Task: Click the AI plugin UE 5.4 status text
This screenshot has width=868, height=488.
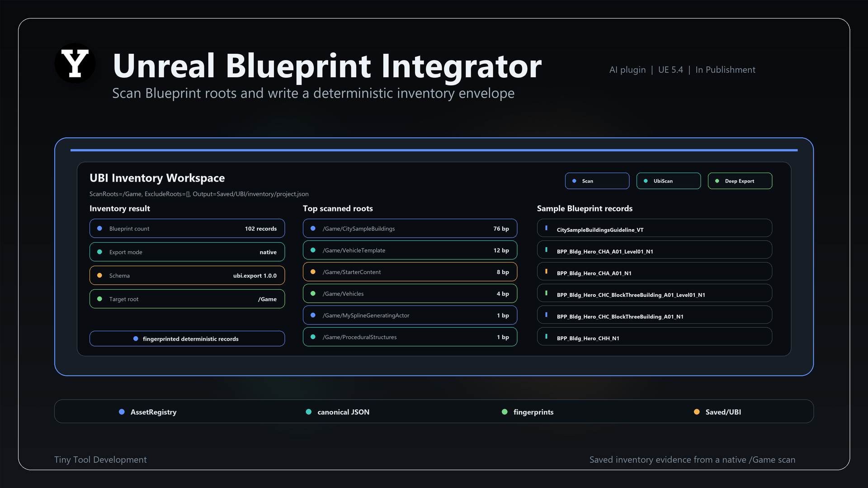Action: pos(682,70)
